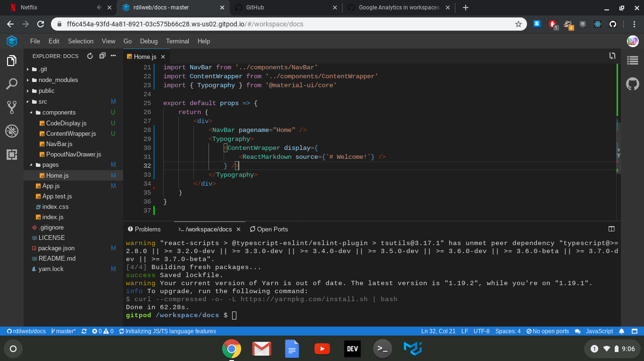Toggle maximized bottom panel layout icon

[611, 229]
